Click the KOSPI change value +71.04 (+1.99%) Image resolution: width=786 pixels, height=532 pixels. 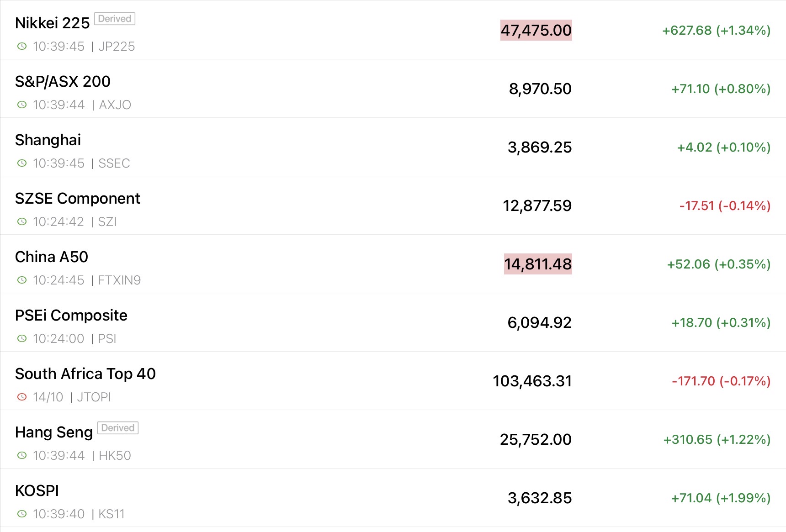tap(721, 498)
